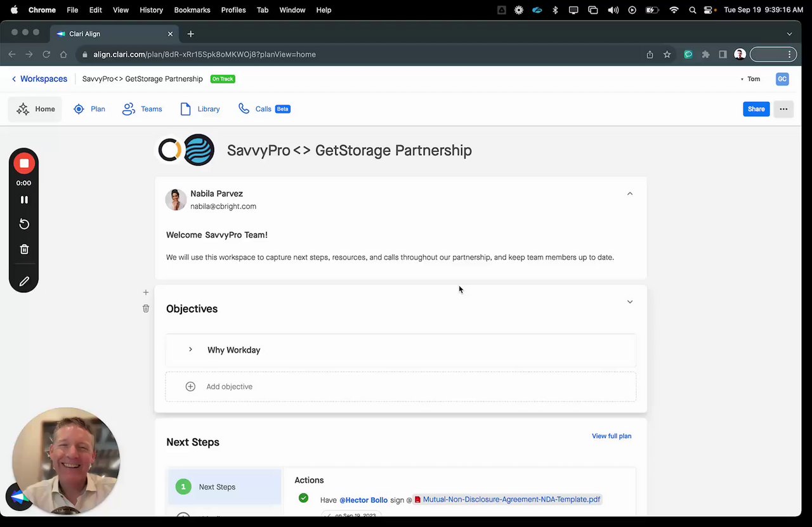
Task: Collapse the Nabila Parvez welcome card
Action: click(x=630, y=193)
